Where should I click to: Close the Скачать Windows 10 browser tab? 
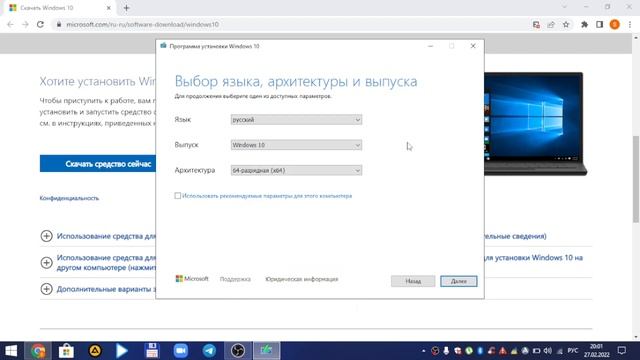[x=109, y=8]
